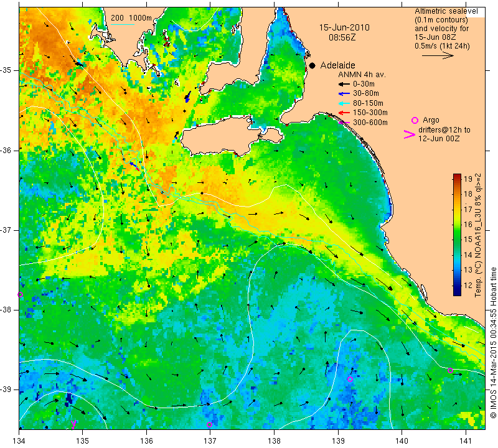
Task: Click the 08:56Z time label
Action: coord(342,37)
